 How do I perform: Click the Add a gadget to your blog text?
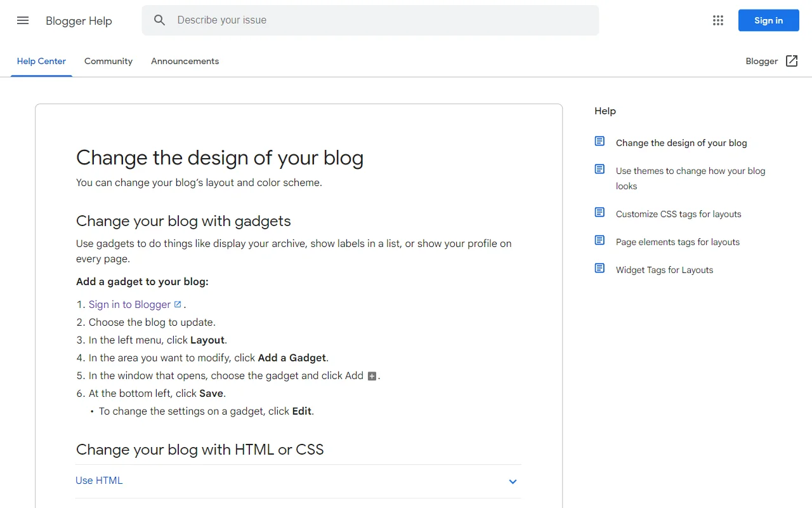142,281
